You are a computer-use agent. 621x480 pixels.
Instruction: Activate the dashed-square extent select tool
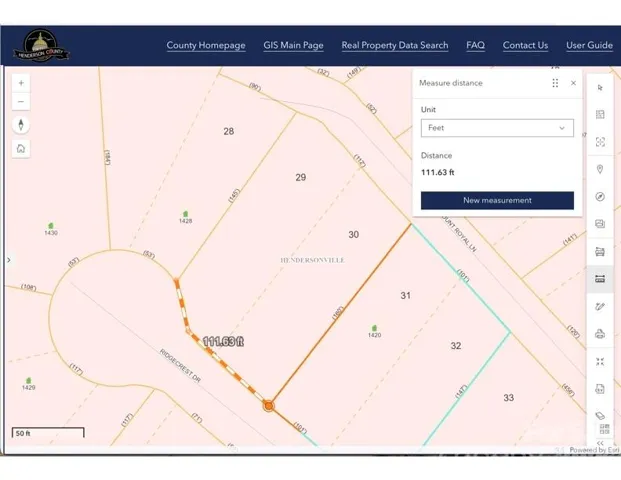(x=600, y=142)
